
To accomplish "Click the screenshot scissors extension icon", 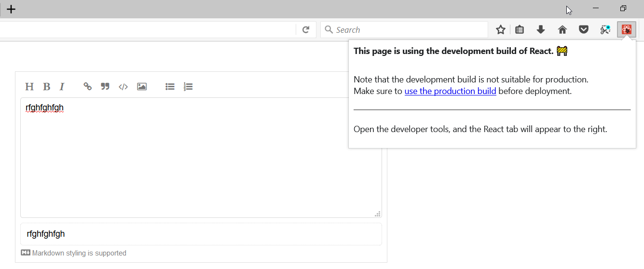I will (x=605, y=30).
